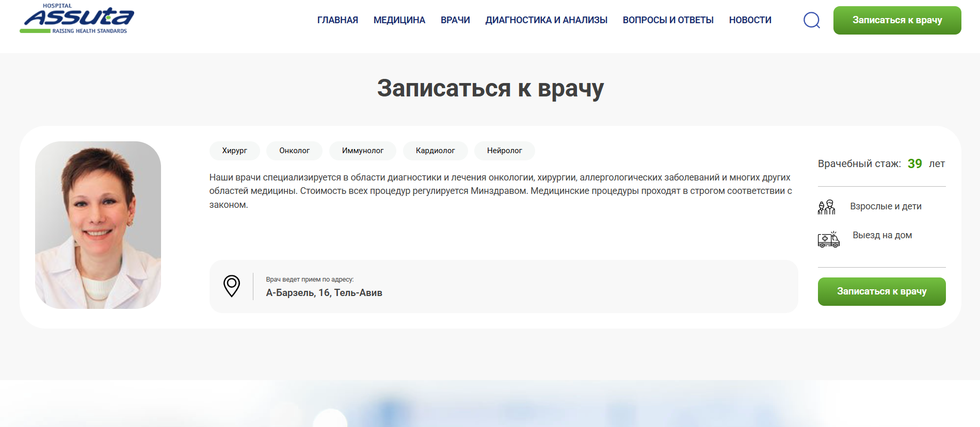Click the 39 years experience value
Screen dimensions: 980x427
[x=915, y=163]
